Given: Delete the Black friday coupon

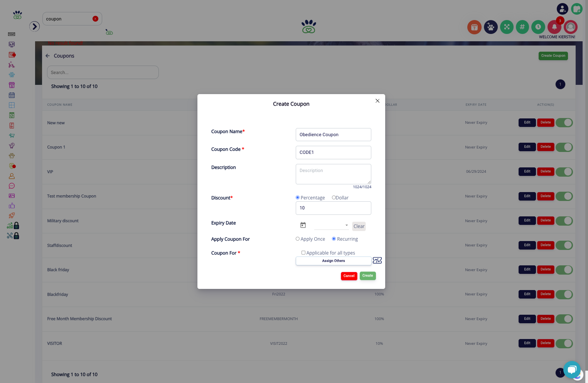Looking at the screenshot, I should 546,270.
